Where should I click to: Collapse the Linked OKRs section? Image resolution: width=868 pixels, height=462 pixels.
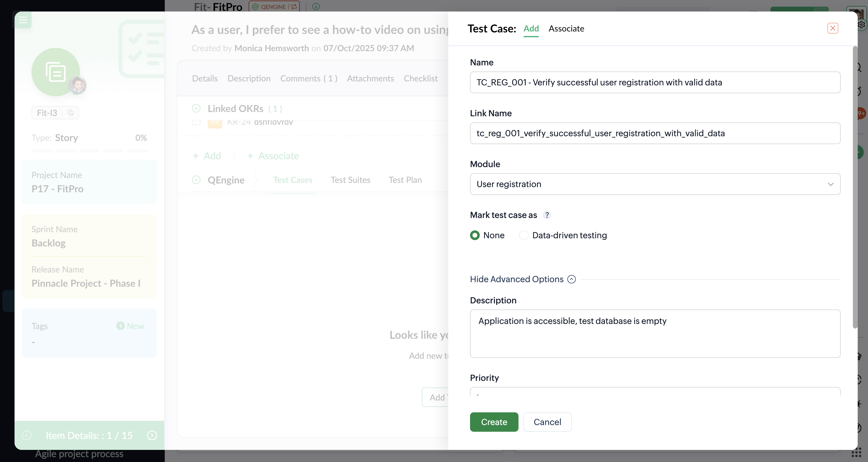click(x=196, y=108)
